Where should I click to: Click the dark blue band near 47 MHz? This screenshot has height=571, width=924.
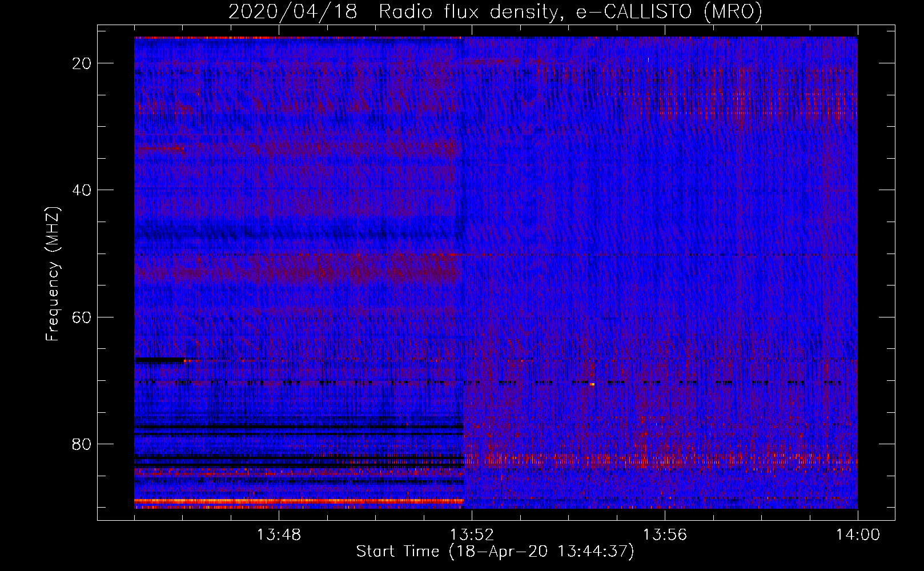[297, 232]
